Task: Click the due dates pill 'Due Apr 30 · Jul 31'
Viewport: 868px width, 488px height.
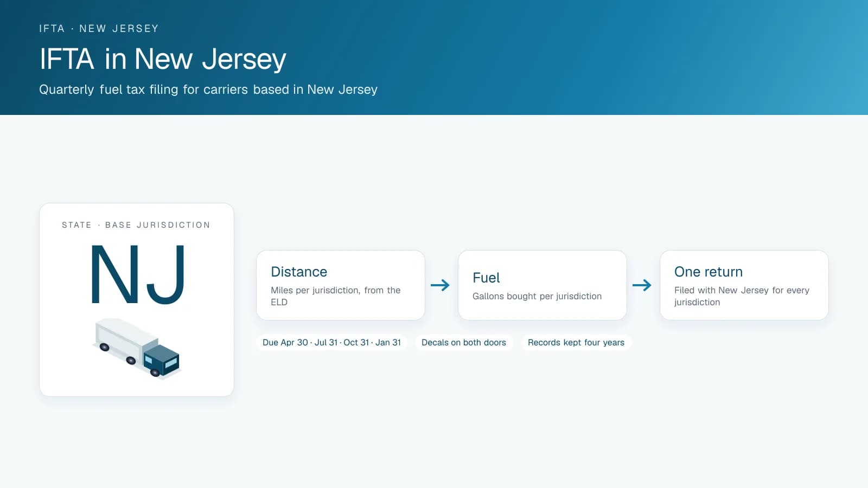Action: coord(331,343)
